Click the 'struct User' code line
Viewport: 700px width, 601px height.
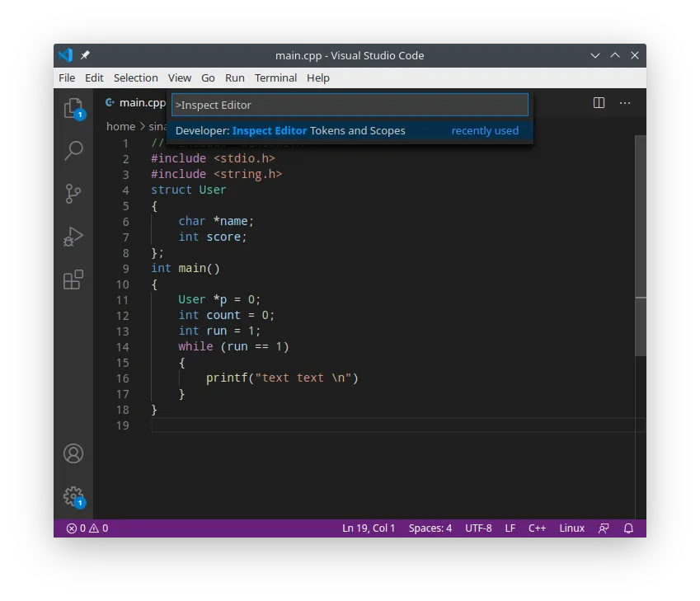[x=188, y=190]
